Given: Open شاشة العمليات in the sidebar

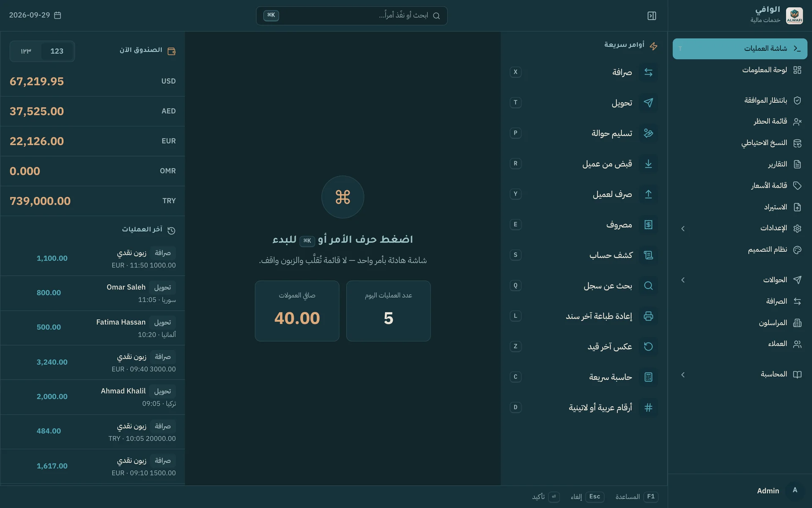Looking at the screenshot, I should pos(740,49).
